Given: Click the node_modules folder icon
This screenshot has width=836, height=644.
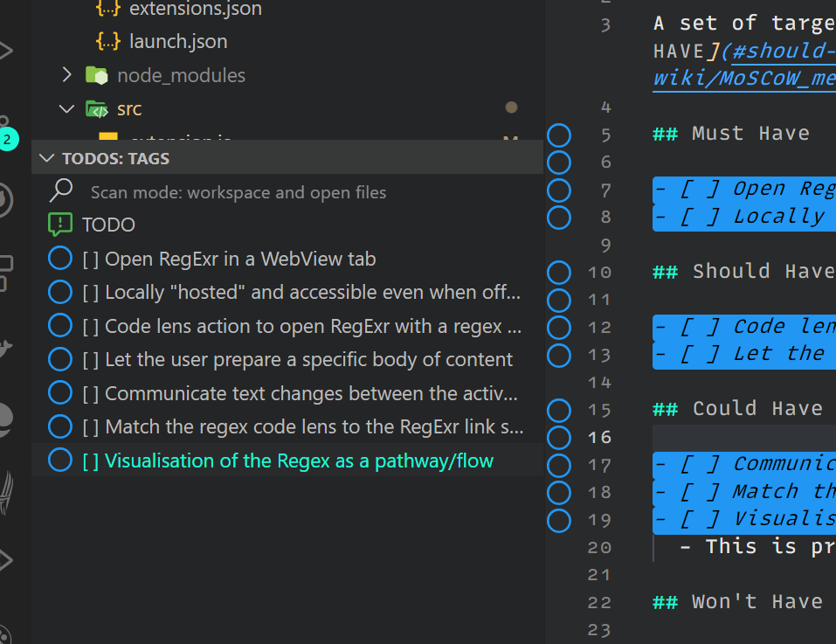Looking at the screenshot, I should point(97,75).
